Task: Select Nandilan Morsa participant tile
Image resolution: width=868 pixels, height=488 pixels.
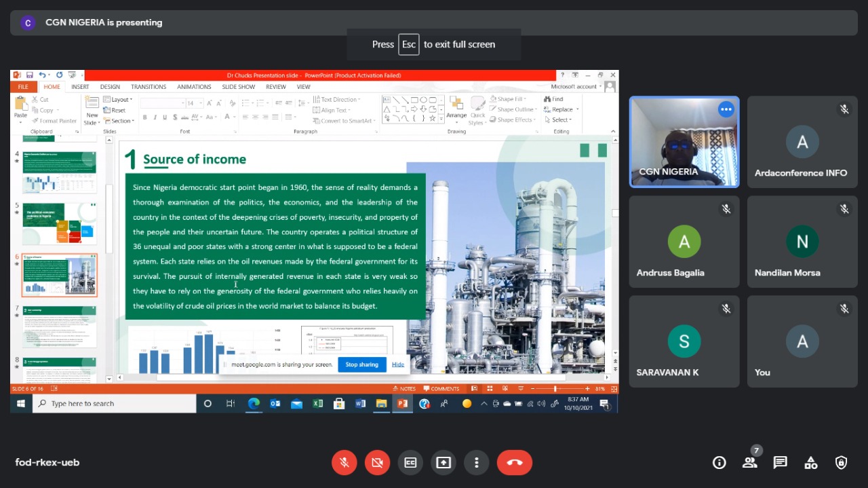Action: point(802,242)
